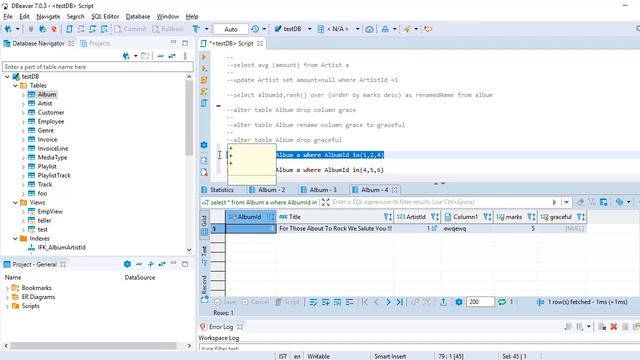The width and height of the screenshot is (640, 360).
Task: Click the Record panel icon at bottom left
Action: (204, 300)
